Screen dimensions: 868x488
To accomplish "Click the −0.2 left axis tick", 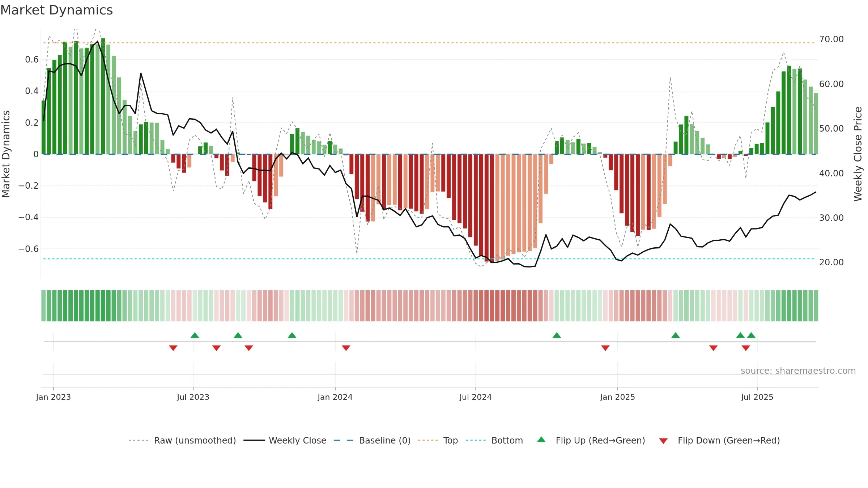I will (29, 185).
